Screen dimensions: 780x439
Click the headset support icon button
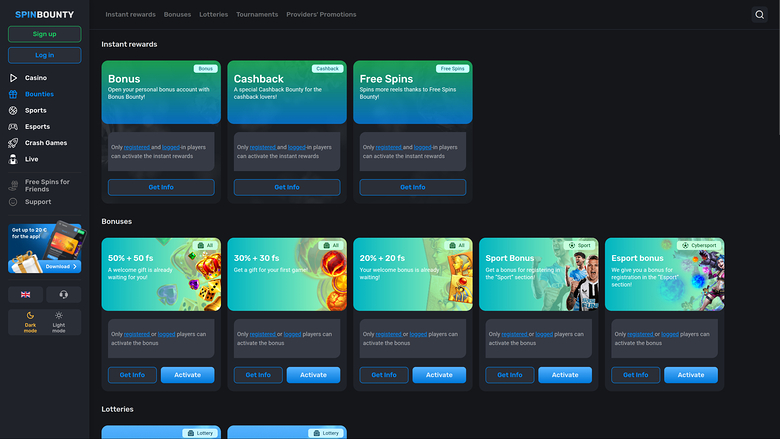point(64,294)
